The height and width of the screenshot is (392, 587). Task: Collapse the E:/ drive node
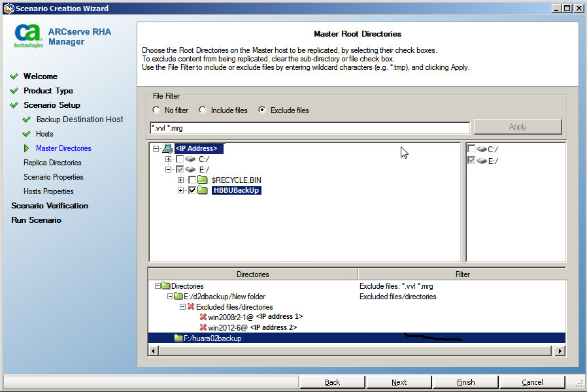(x=168, y=169)
